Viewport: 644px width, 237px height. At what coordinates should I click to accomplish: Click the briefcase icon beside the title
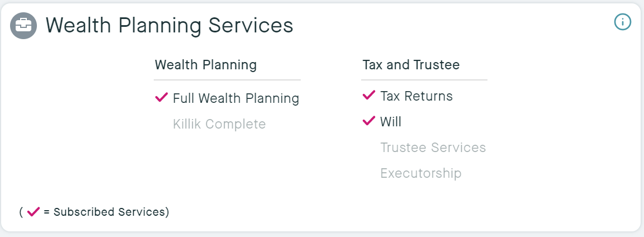click(23, 26)
